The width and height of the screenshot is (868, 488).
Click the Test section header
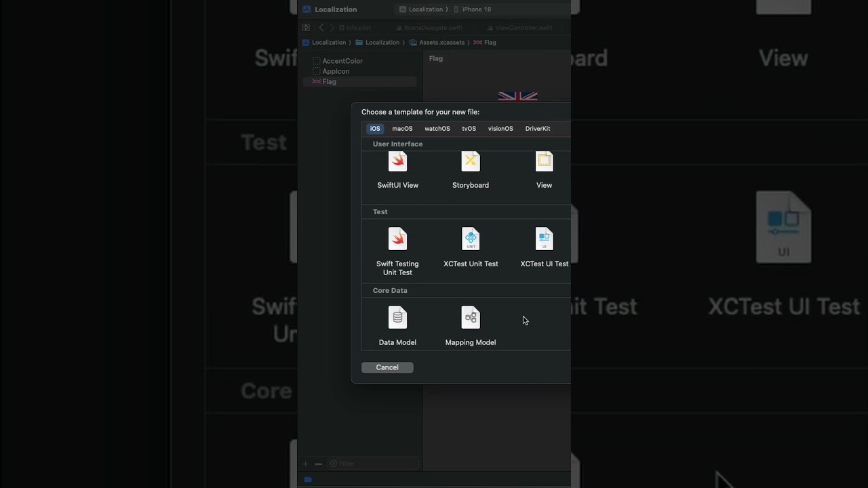380,211
